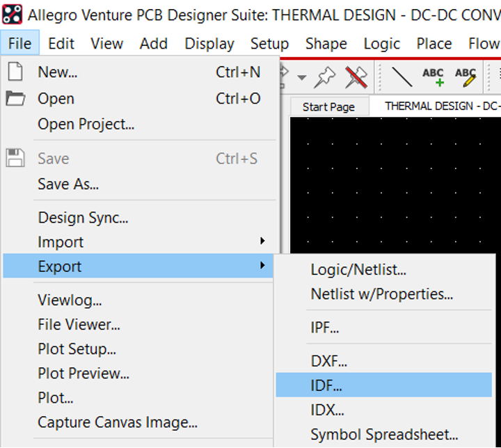Choose IDF... from the Export submenu
This screenshot has height=448, width=501.
tap(326, 385)
